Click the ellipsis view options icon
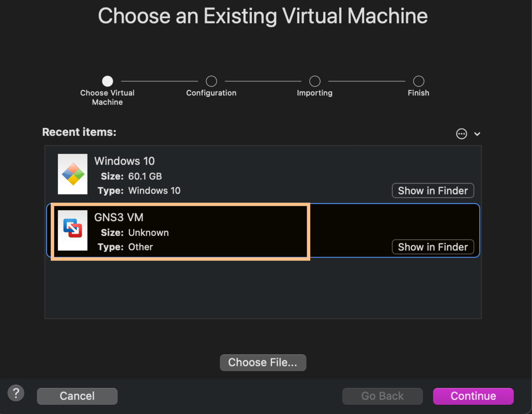Screen dimensions: 532x414 click(x=461, y=134)
